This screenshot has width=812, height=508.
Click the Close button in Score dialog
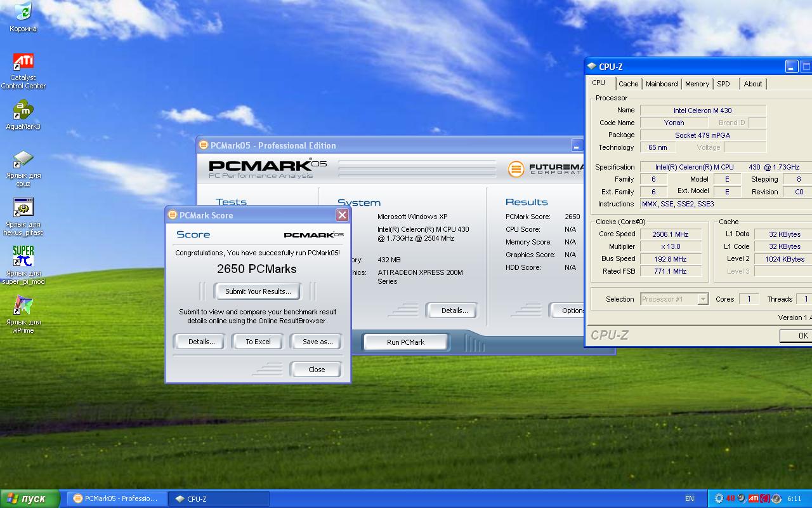coord(317,370)
